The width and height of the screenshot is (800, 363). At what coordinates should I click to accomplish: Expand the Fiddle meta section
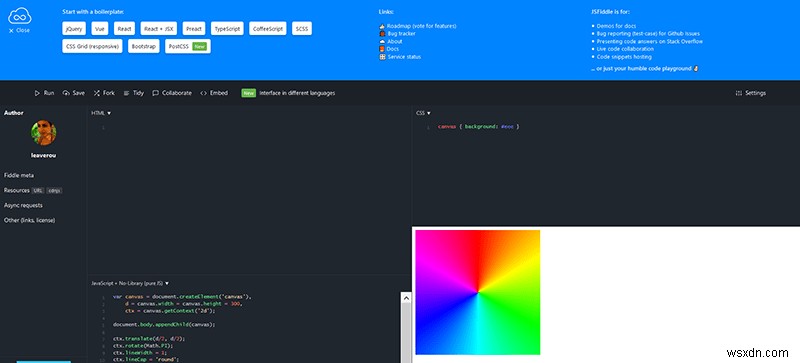pyautogui.click(x=19, y=175)
